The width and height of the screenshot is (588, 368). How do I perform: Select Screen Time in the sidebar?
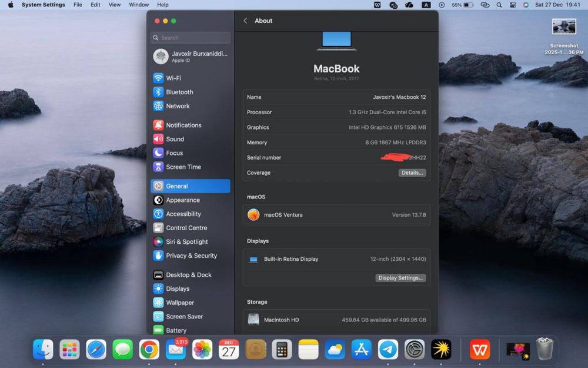click(x=190, y=167)
